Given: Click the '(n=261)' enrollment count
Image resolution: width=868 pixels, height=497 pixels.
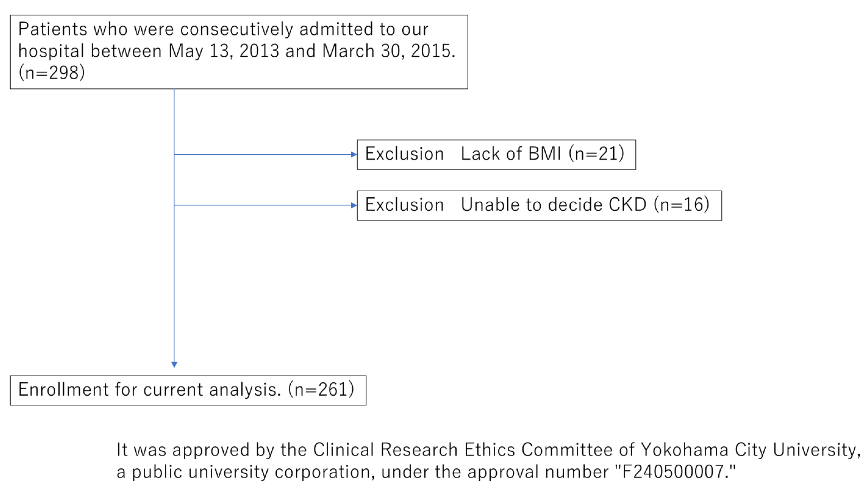Looking at the screenshot, I should [x=321, y=390].
